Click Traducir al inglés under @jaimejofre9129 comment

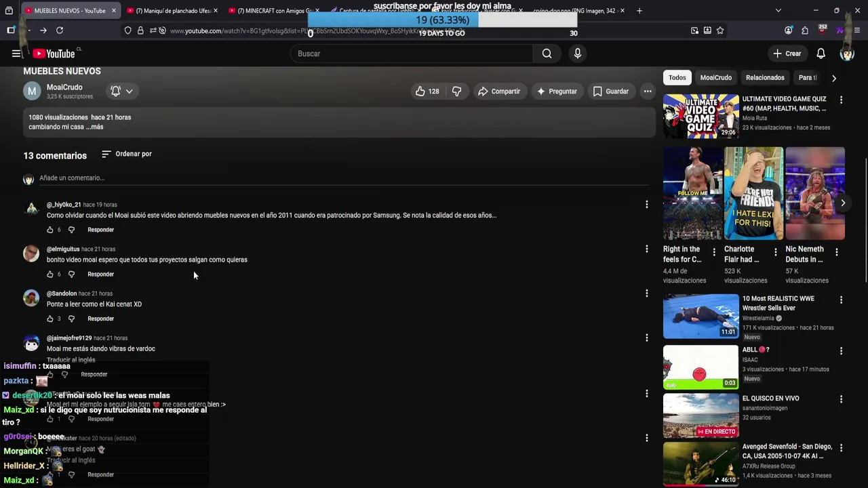point(71,360)
